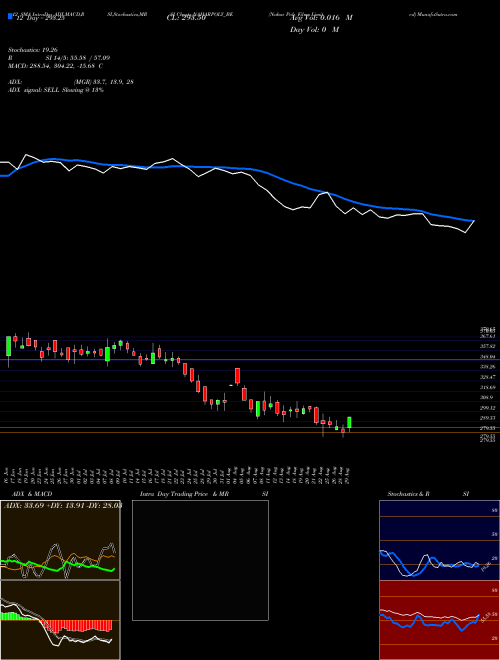
Task: Click the 299.12 price axis label
Action: point(490,408)
